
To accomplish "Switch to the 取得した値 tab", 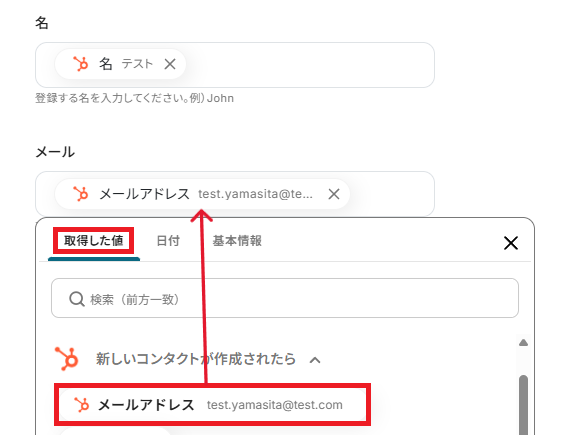I will tap(94, 241).
